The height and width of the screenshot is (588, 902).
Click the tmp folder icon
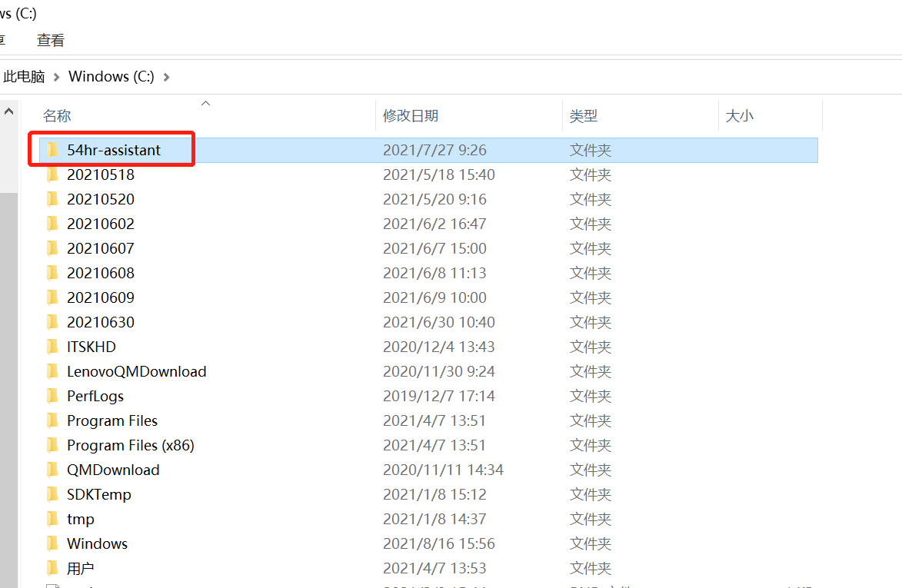tap(52, 519)
